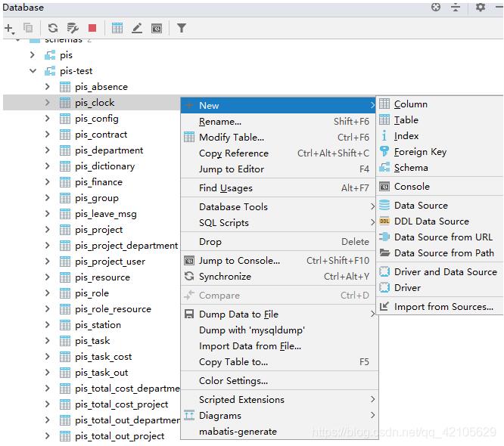Click mabatis-generate menu entry
Viewport: 504px width, 446px height.
[x=238, y=432]
